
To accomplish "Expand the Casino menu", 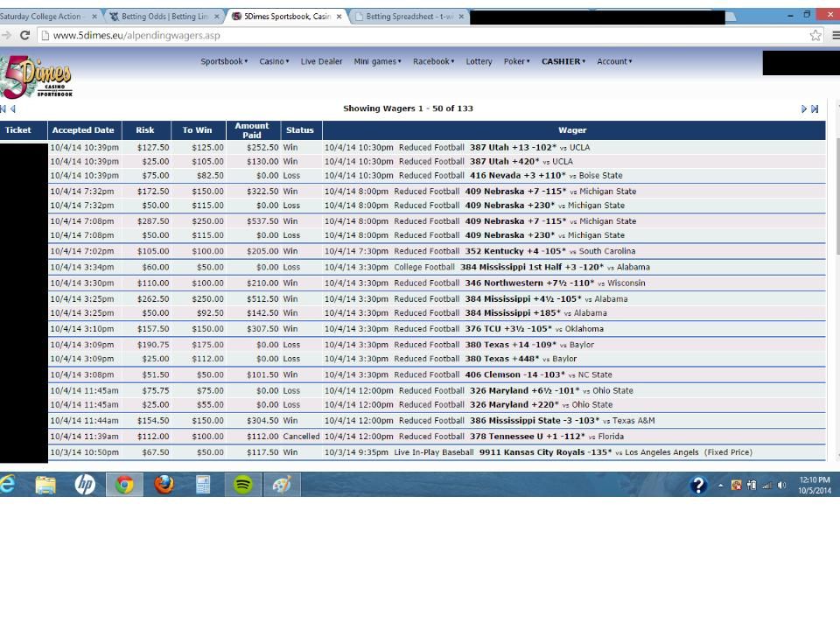I will 274,61.
